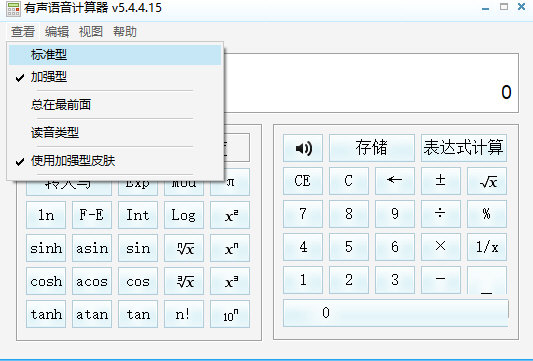Click the x squared button

230,215
